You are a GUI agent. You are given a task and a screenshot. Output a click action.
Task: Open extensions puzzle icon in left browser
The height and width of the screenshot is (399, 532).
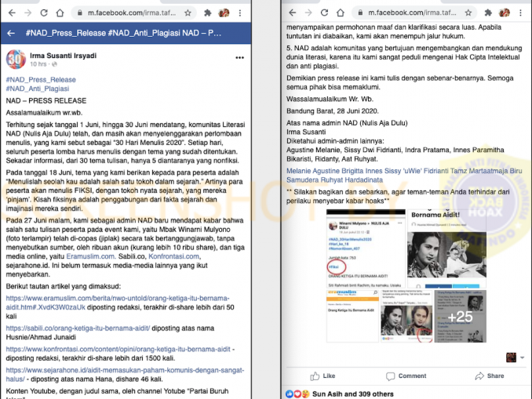pyautogui.click(x=207, y=13)
